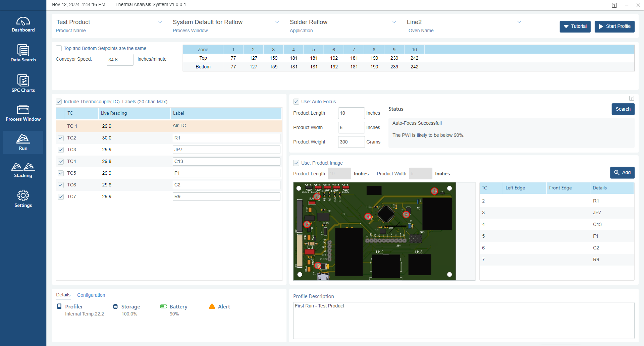Screen dimensions: 644x346
Task: Click the Alert warning icon
Action: click(x=212, y=306)
